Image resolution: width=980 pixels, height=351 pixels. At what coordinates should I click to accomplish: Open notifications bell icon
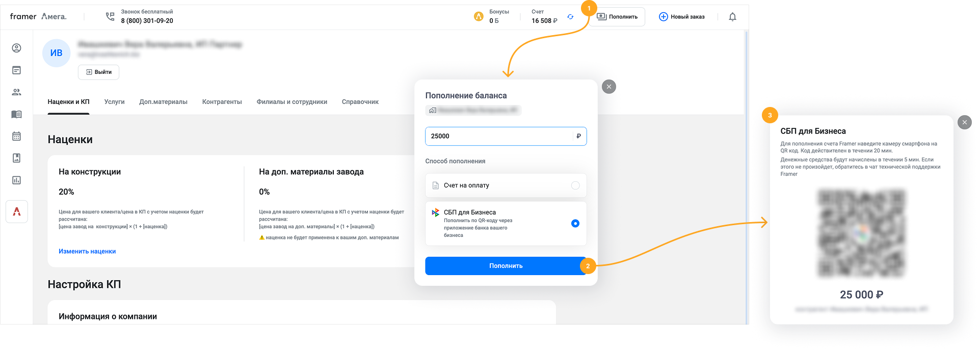(x=732, y=17)
